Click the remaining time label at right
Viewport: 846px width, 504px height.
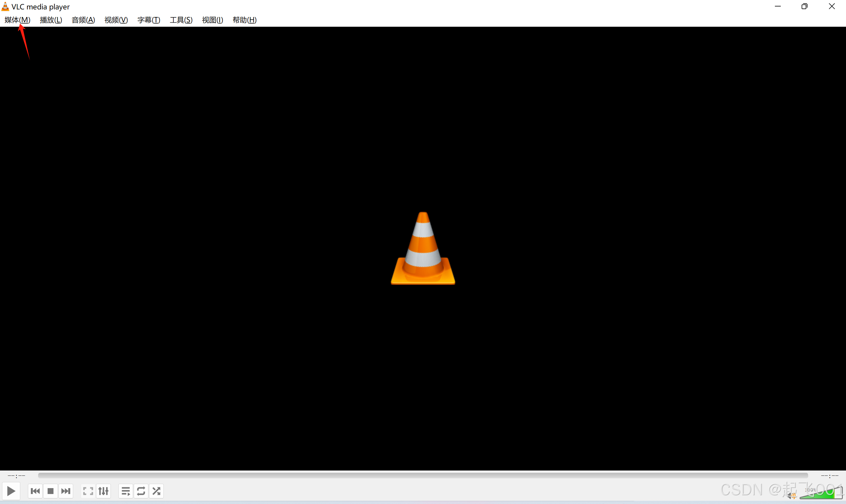829,476
